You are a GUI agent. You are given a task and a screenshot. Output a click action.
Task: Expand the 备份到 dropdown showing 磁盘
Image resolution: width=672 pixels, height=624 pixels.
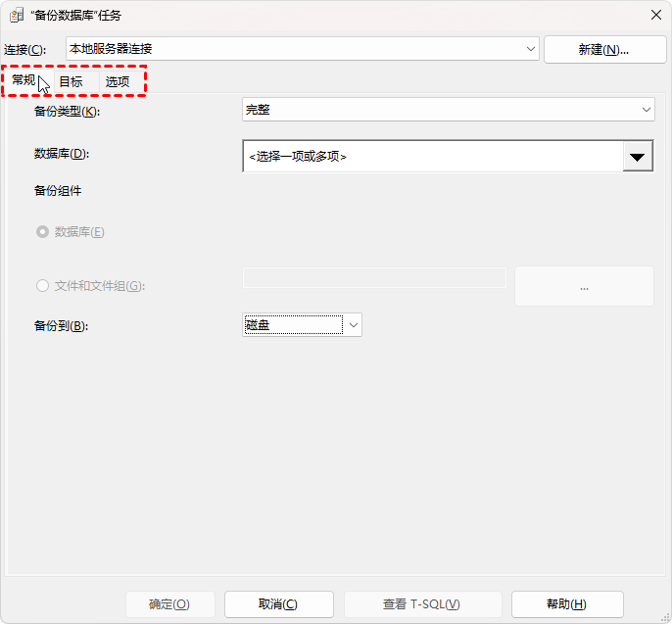click(x=302, y=325)
